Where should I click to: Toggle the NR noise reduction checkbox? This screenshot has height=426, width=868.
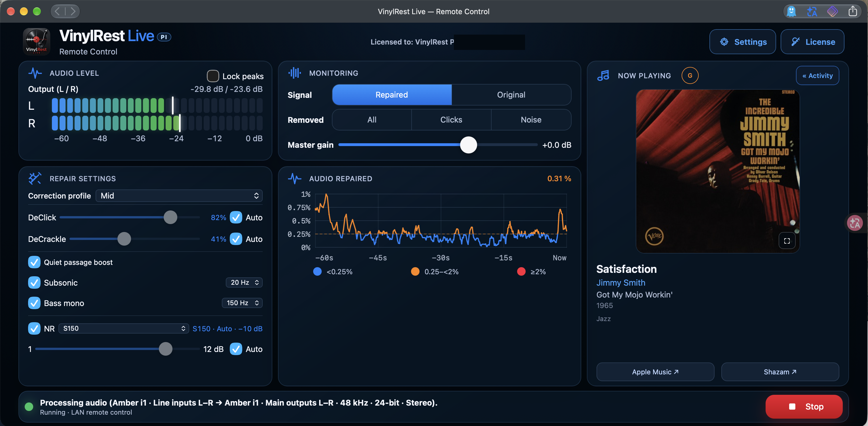pyautogui.click(x=34, y=329)
